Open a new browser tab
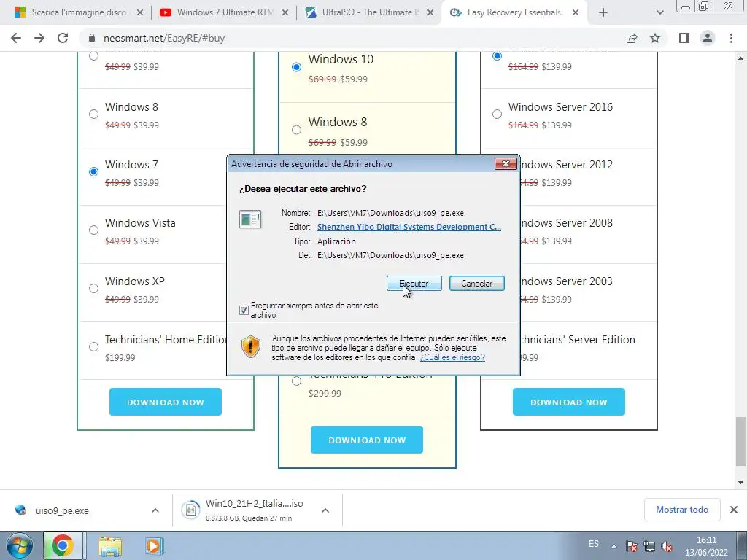The image size is (747, 560). tap(603, 13)
